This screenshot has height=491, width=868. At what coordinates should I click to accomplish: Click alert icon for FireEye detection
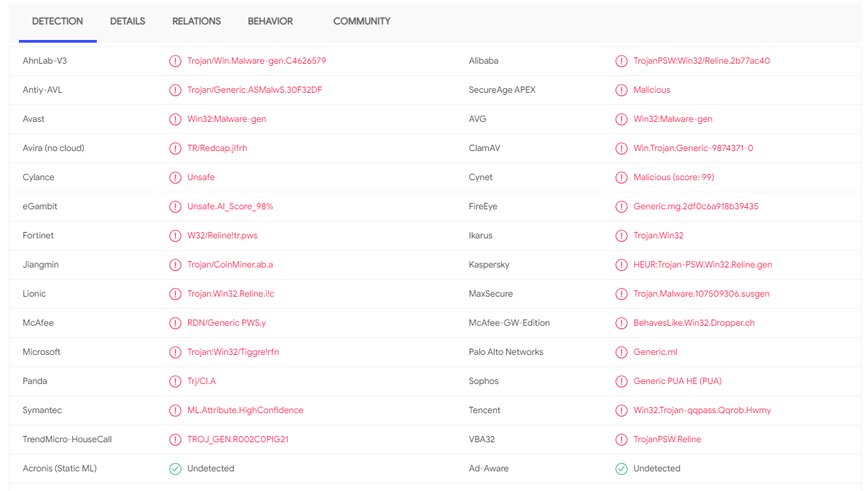pos(622,207)
